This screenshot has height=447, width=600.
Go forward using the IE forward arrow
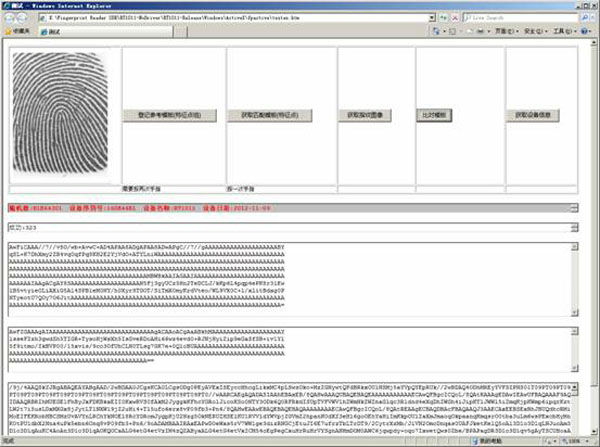pos(22,18)
